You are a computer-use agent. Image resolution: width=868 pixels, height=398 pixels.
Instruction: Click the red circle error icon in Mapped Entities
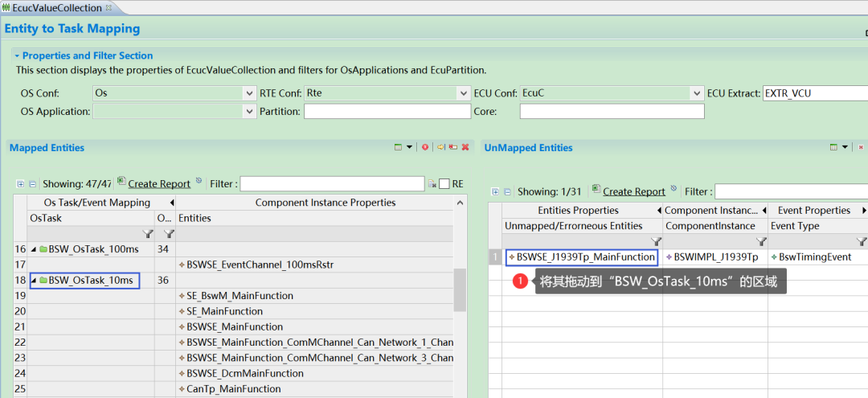pos(425,147)
